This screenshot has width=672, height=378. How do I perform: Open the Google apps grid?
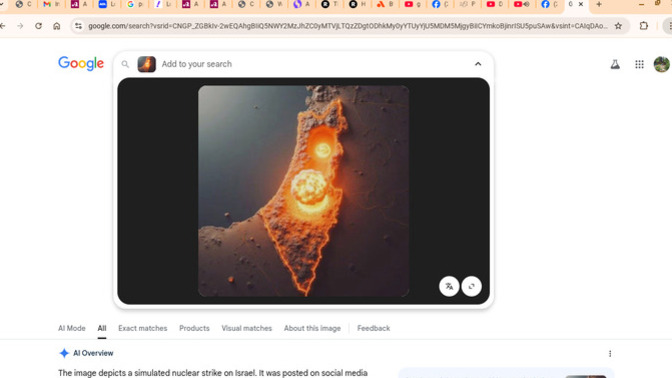pos(639,64)
